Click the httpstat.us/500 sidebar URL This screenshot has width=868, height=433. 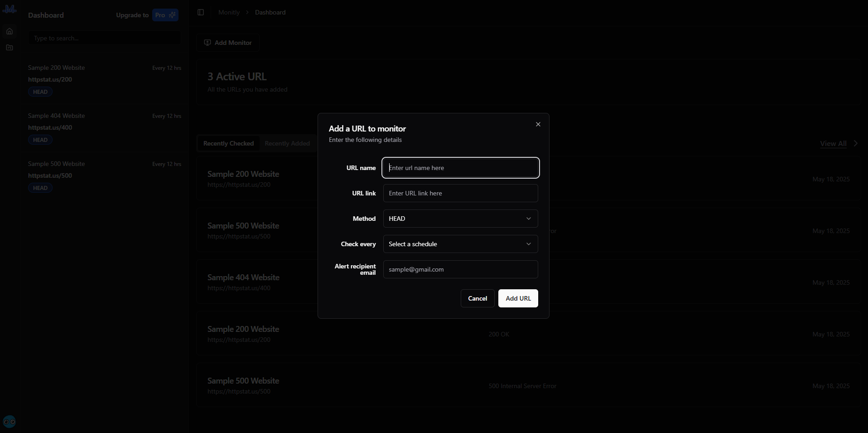pos(50,175)
